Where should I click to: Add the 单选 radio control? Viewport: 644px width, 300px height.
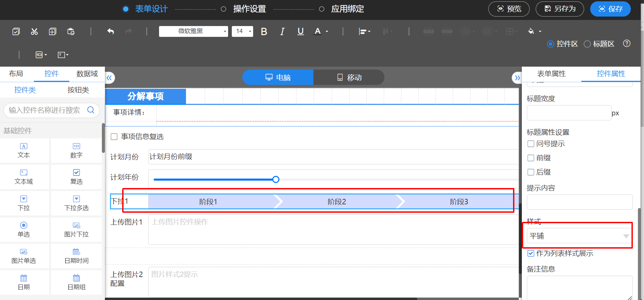[x=24, y=230]
